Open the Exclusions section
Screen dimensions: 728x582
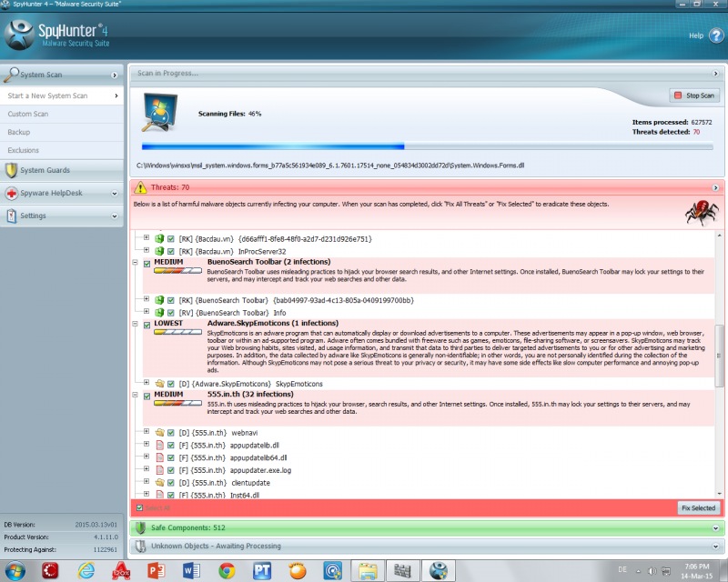click(x=62, y=150)
